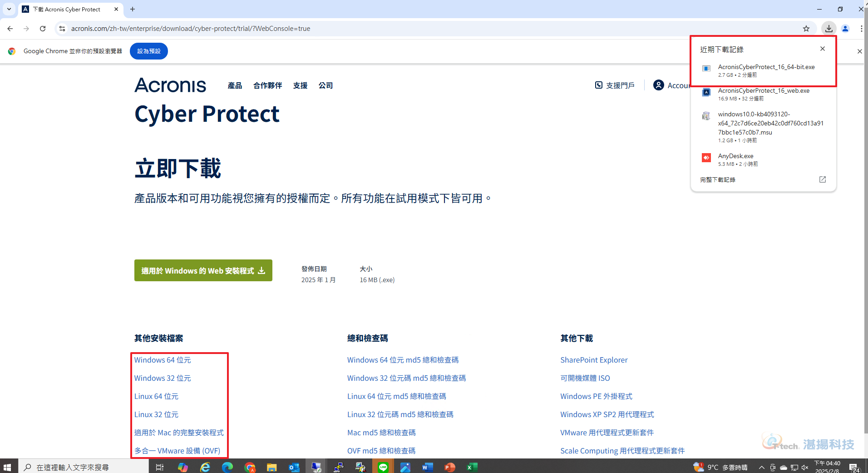Close the Acronis Cyber Protect tab
This screenshot has height=473, width=868.
pyautogui.click(x=116, y=9)
